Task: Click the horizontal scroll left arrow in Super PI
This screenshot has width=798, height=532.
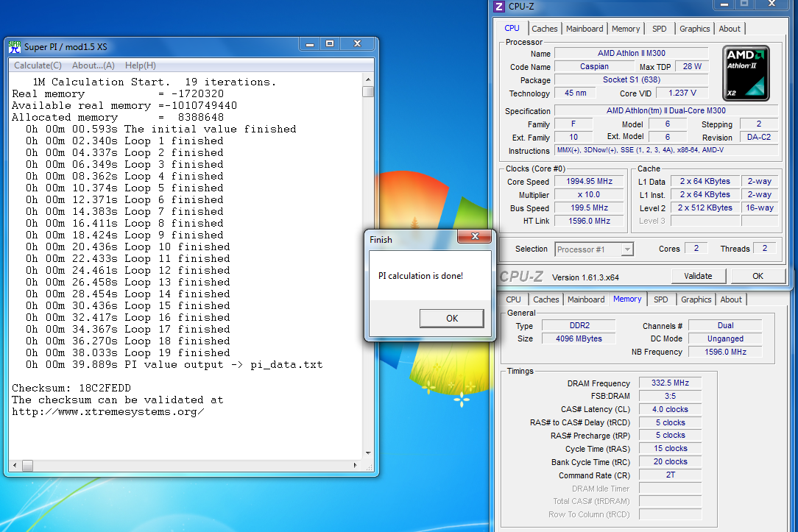Action: point(15,465)
